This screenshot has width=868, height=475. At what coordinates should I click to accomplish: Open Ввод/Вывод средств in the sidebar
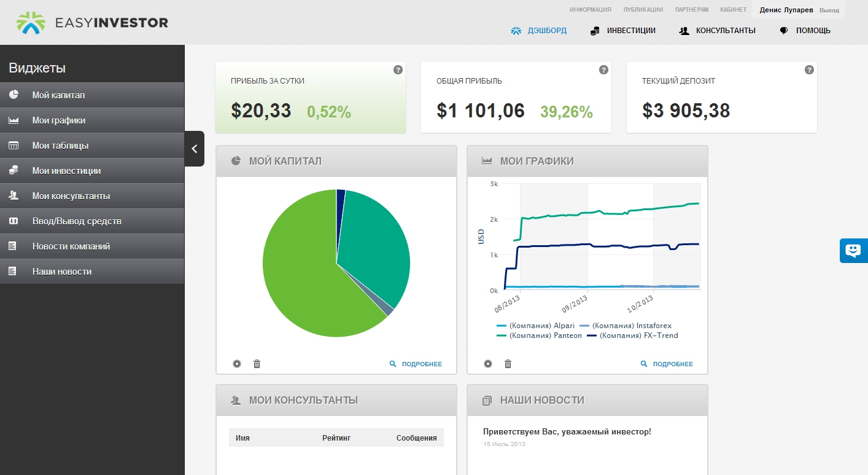pyautogui.click(x=92, y=221)
